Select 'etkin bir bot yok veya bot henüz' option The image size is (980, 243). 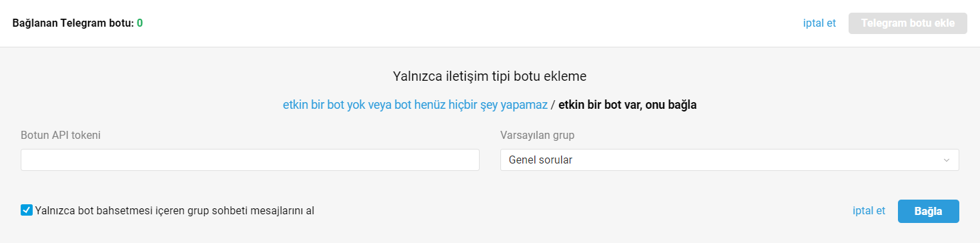pyautogui.click(x=415, y=105)
